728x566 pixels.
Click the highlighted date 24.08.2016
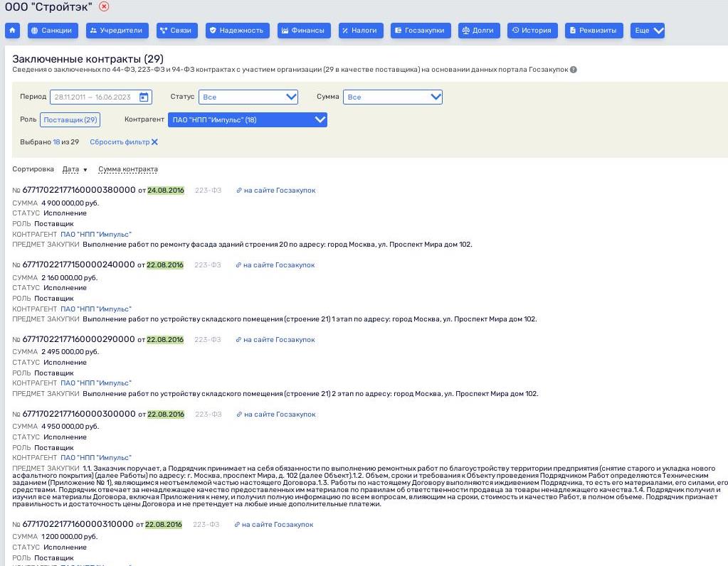coord(166,191)
